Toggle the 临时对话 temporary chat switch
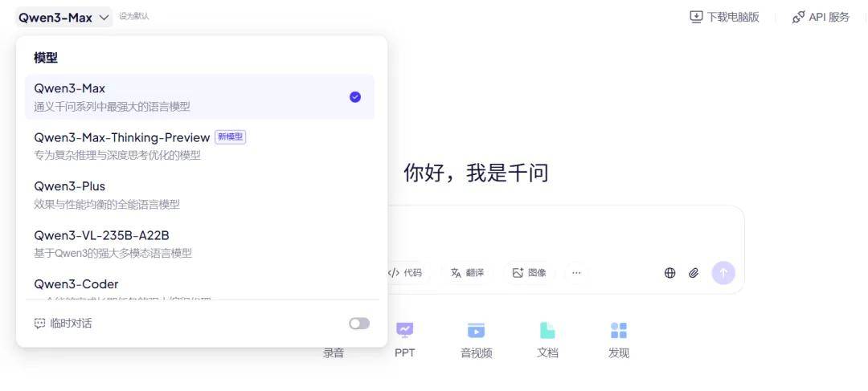 359,324
